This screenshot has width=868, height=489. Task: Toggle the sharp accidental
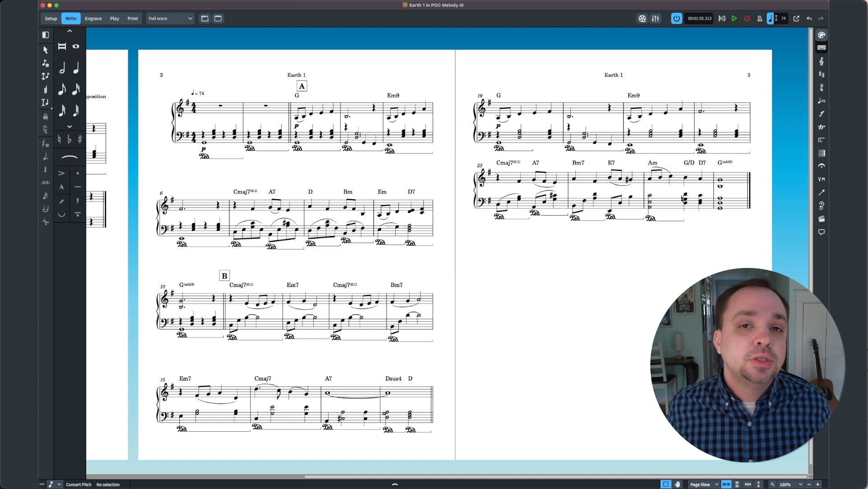(x=80, y=139)
